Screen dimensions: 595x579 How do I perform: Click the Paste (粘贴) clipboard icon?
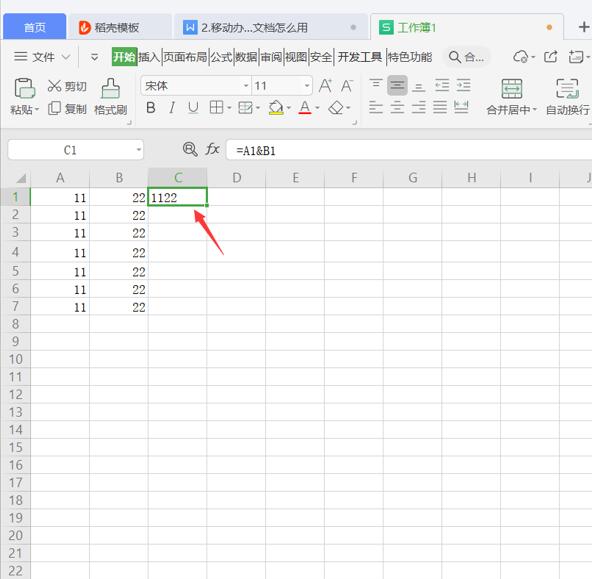24,88
